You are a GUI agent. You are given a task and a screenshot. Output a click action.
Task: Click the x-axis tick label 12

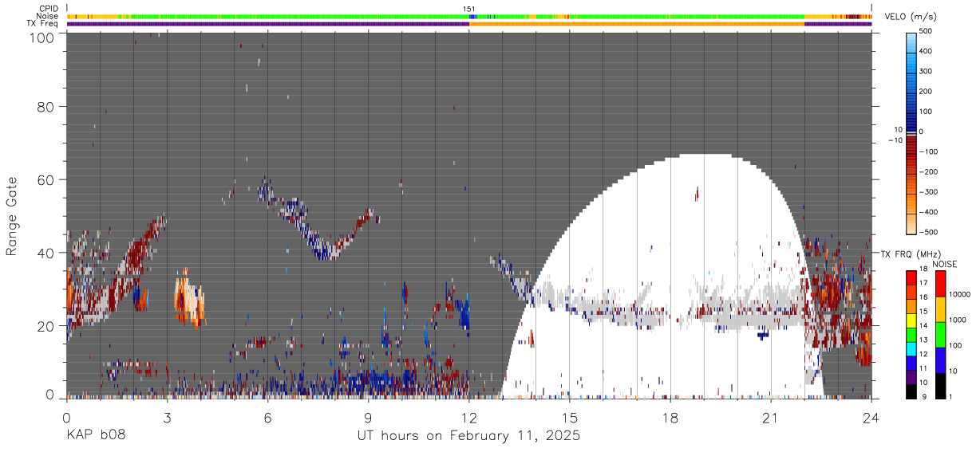point(468,417)
